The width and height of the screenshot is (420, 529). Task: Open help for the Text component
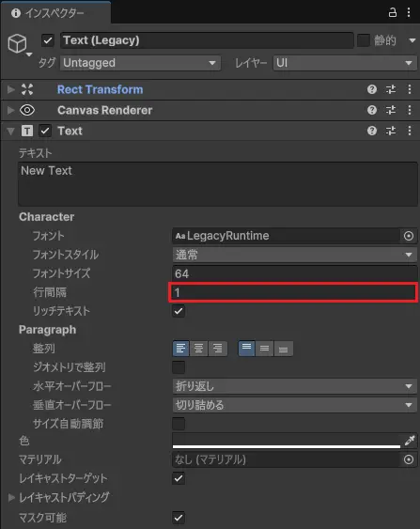coord(372,131)
